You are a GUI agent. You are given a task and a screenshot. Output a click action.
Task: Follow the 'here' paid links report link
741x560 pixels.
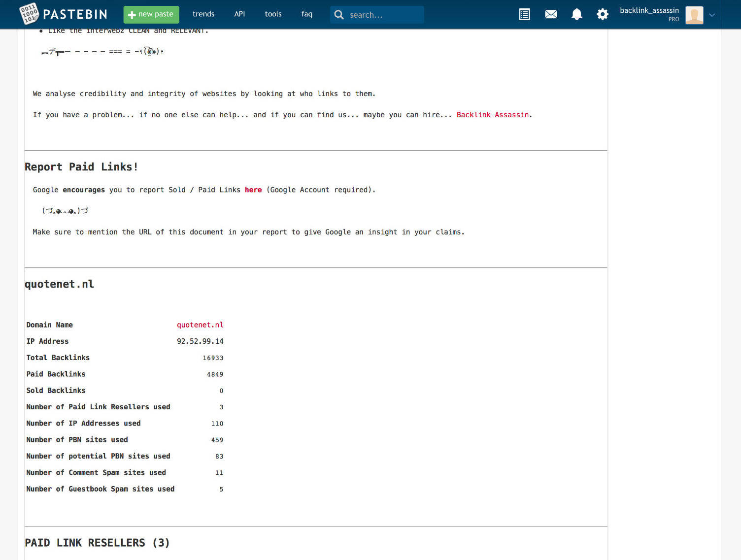[x=253, y=190]
